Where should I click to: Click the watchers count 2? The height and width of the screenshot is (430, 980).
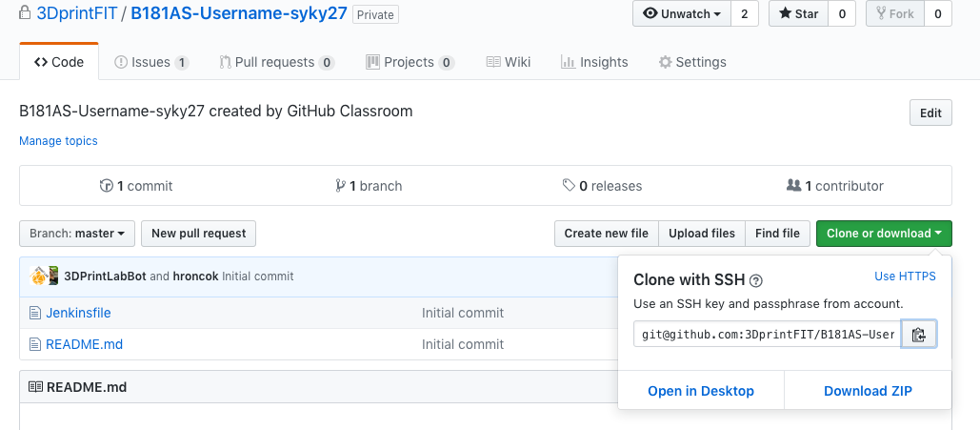point(745,13)
